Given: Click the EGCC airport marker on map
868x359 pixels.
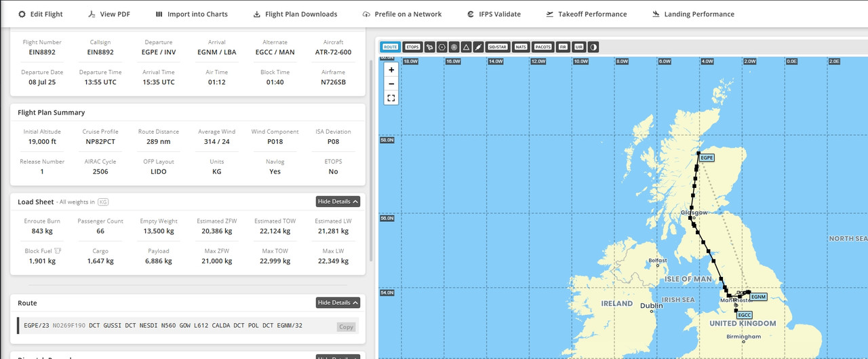Looking at the screenshot, I should (x=745, y=315).
